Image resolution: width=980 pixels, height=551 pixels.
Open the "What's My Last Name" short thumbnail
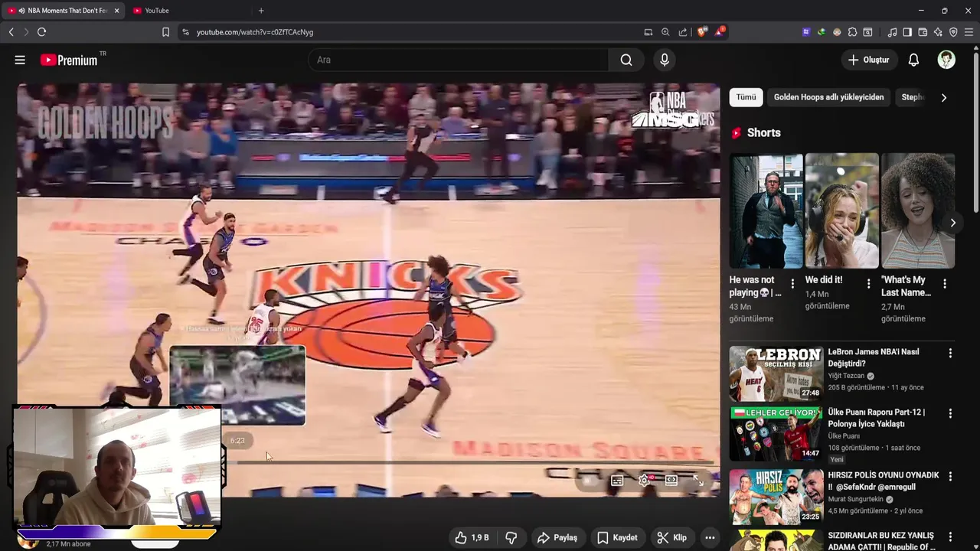[x=917, y=211]
